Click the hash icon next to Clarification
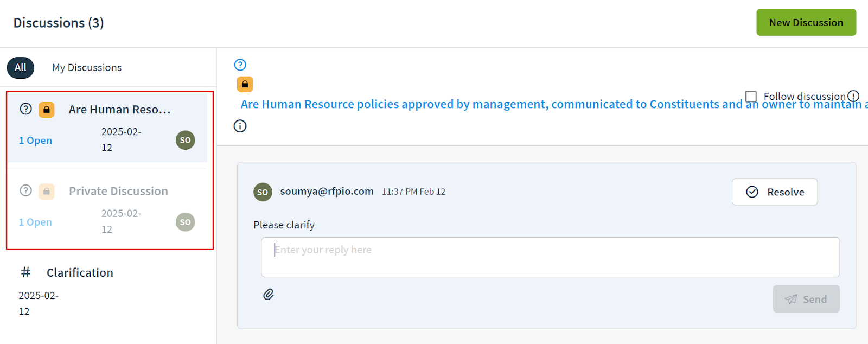Screen dimensions: 868x344 pyautogui.click(x=25, y=272)
